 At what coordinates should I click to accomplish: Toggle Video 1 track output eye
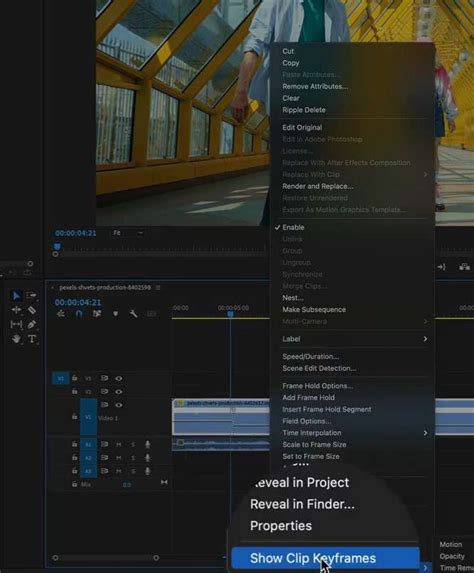click(119, 405)
